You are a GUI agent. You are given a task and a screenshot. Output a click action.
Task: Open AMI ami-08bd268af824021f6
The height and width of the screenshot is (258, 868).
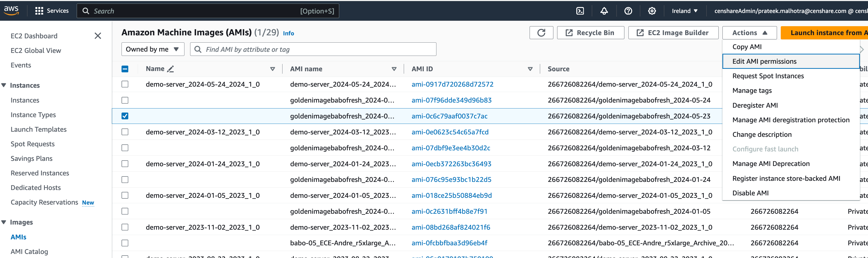pyautogui.click(x=450, y=227)
